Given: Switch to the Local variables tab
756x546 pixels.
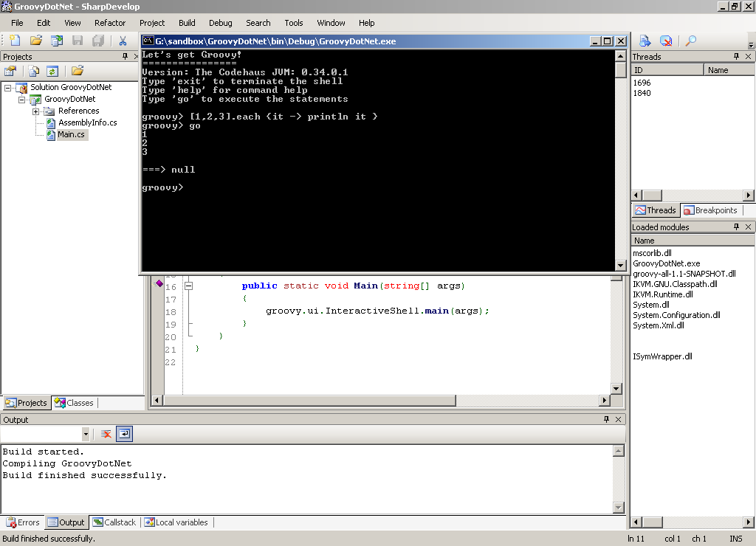Looking at the screenshot, I should 176,522.
